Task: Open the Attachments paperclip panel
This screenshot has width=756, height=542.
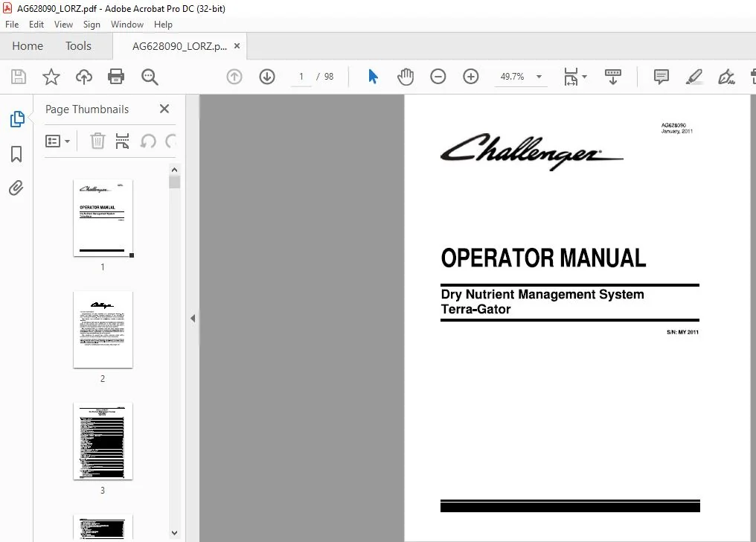Action: click(x=16, y=188)
